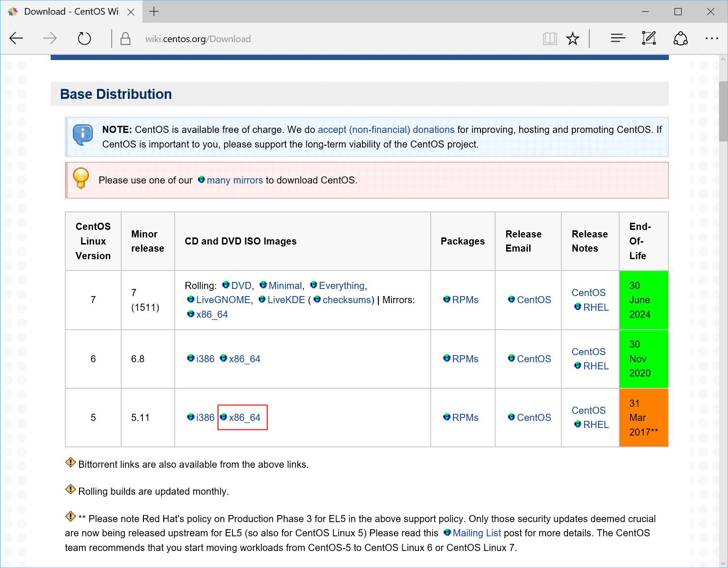Open CentOS release notes for version 6.8
This screenshot has height=568, width=728.
click(x=588, y=352)
